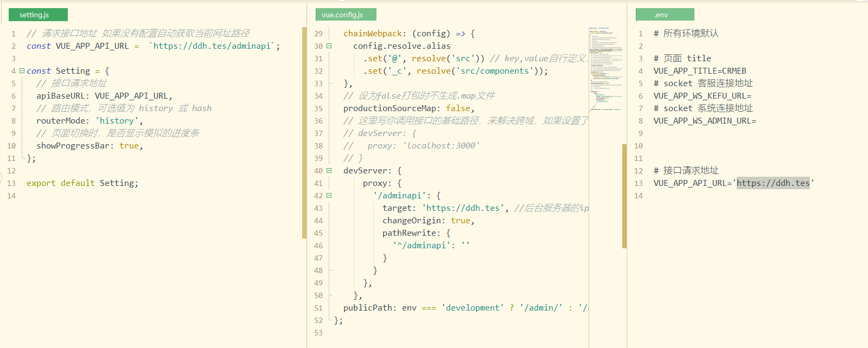Click the '/admin/' string on line 51
This screenshot has height=348, width=868.
(x=541, y=308)
